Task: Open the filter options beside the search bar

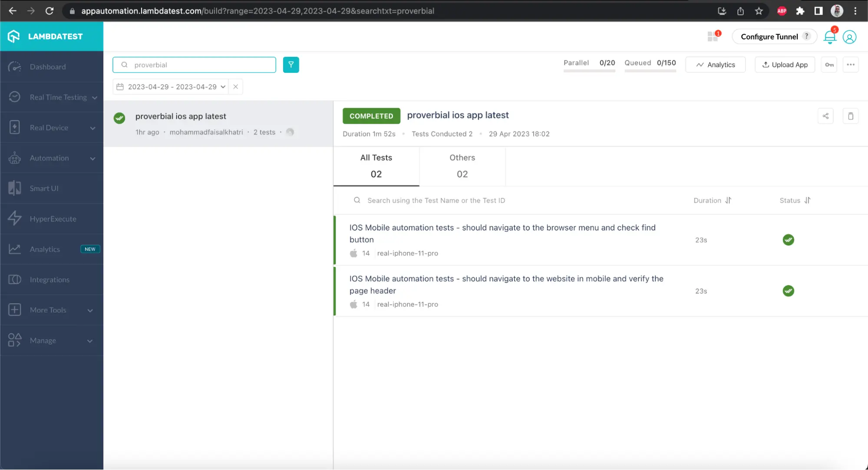Action: point(291,65)
